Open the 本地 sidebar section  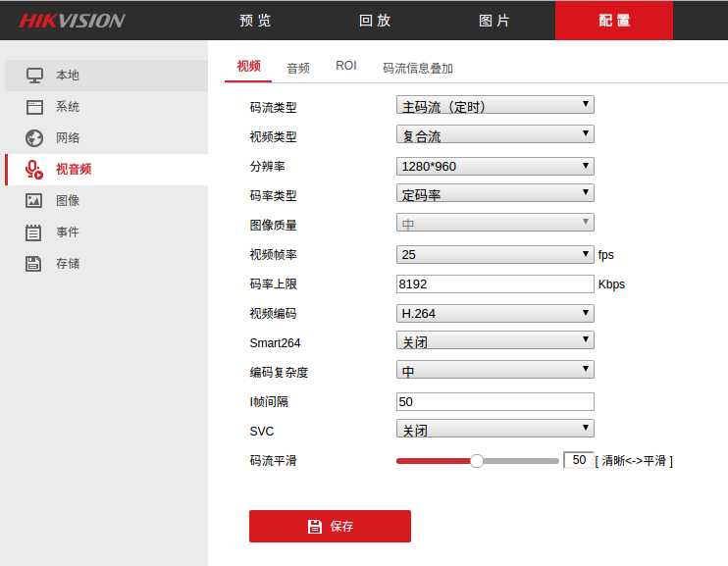[106, 76]
